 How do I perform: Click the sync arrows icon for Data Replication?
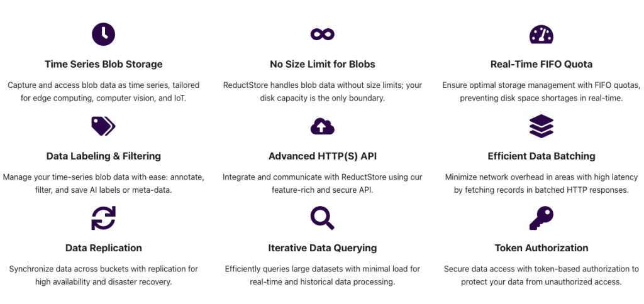[x=103, y=218]
